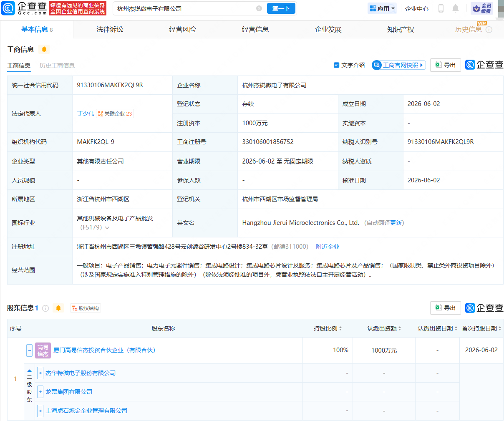Screen dimensions: 504x421
Task: Click 杭州市西湖区市场监督管理局 cell
Action: point(280,199)
